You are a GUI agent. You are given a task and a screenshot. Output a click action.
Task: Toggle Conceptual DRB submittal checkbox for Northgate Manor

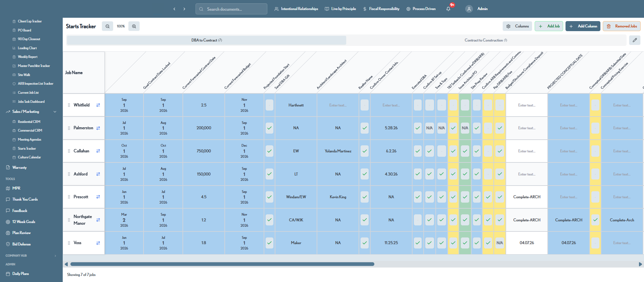[595, 220]
